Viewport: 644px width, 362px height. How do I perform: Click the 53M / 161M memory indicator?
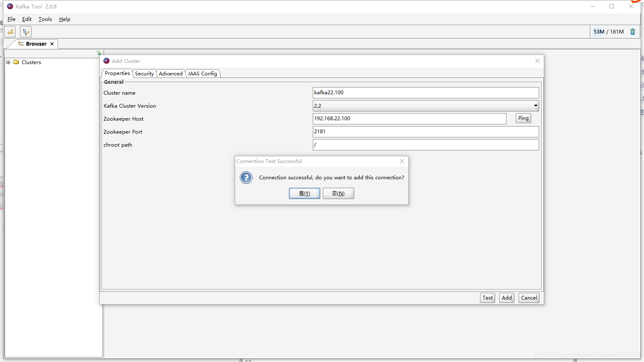609,32
